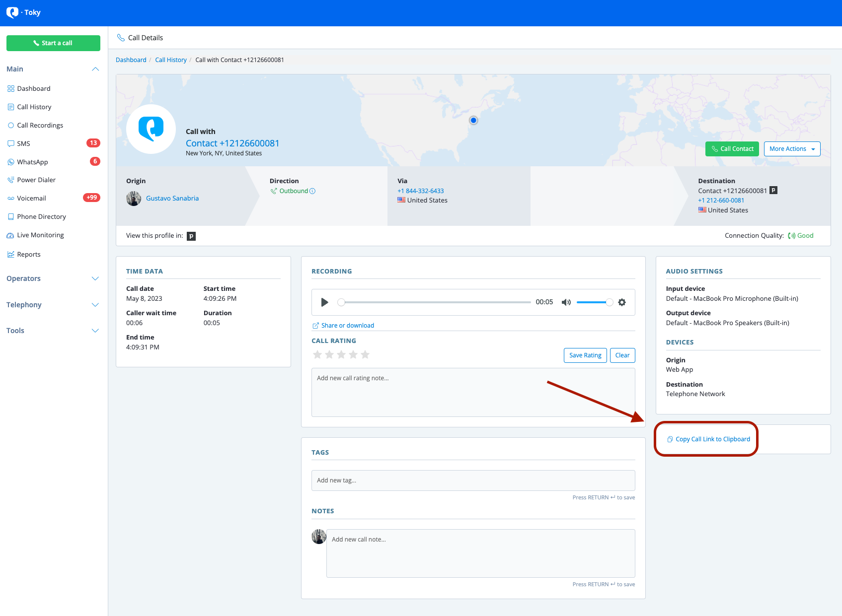Set the call rating to three stars
This screenshot has width=842, height=616.
coord(341,354)
